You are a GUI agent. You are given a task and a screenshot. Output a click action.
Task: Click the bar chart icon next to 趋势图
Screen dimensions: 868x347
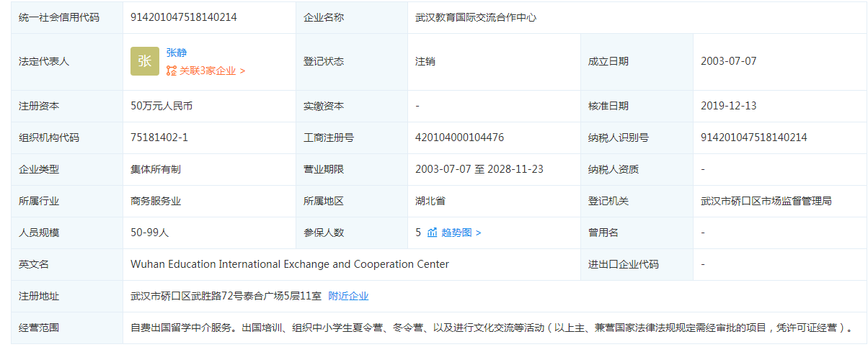tap(433, 233)
